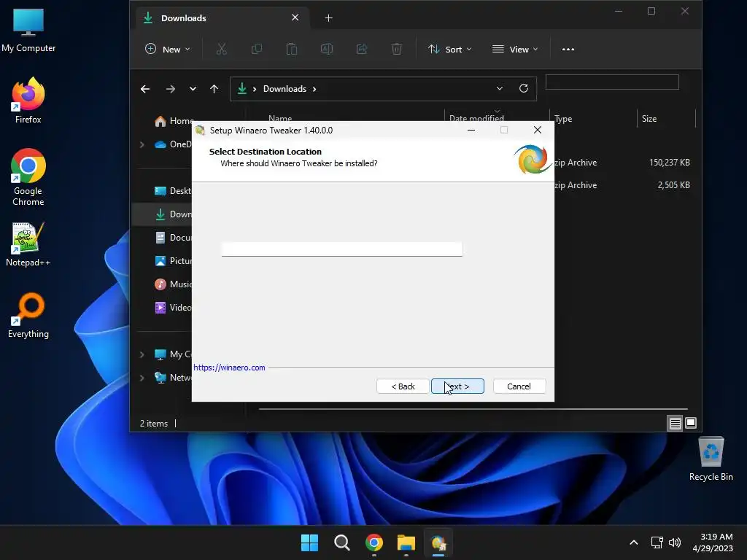Click the Paste icon in Explorer toolbar
This screenshot has width=747, height=560.
[x=292, y=49]
